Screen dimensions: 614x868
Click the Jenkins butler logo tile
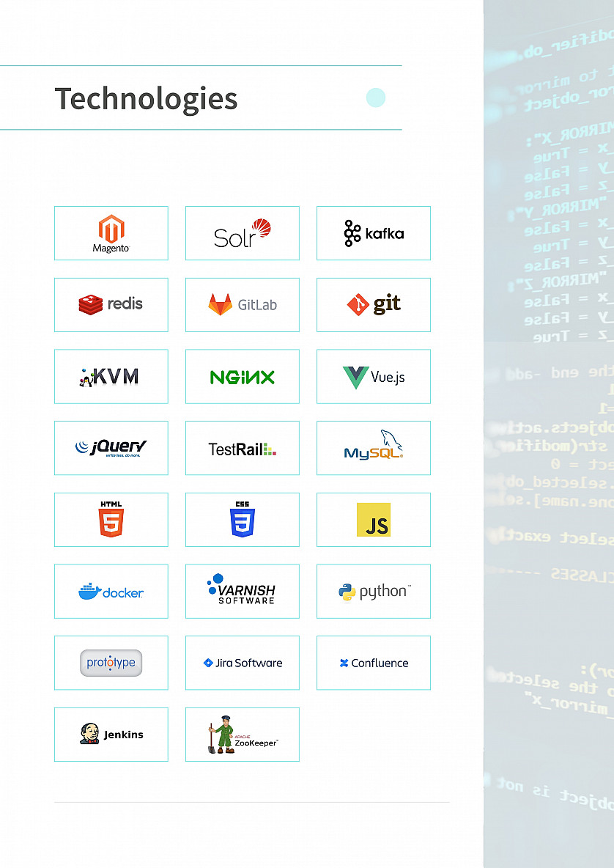coord(111,735)
